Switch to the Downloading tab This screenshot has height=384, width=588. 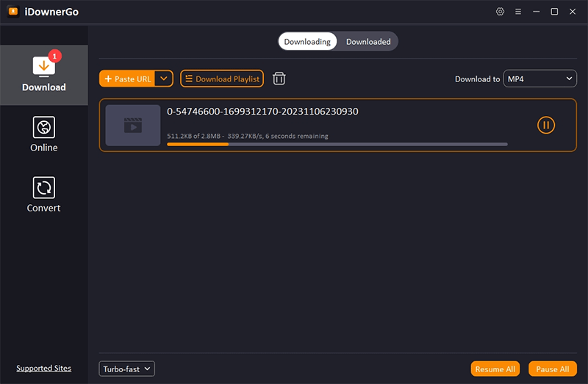tap(307, 42)
